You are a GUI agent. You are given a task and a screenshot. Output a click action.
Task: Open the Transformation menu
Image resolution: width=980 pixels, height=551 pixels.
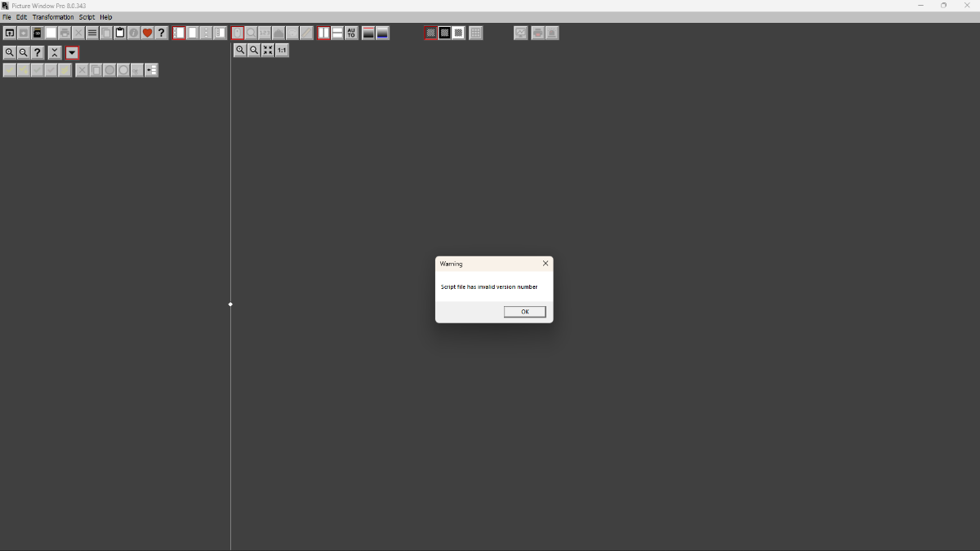coord(53,17)
